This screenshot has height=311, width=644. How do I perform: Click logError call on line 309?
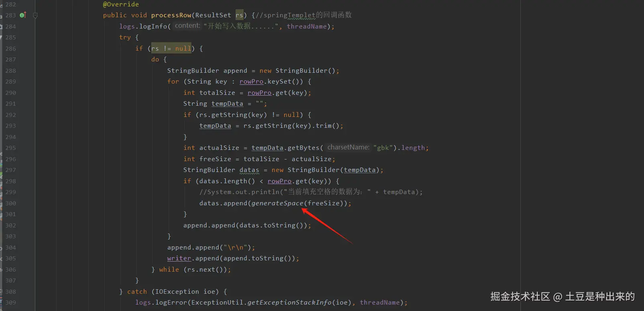[x=171, y=303]
